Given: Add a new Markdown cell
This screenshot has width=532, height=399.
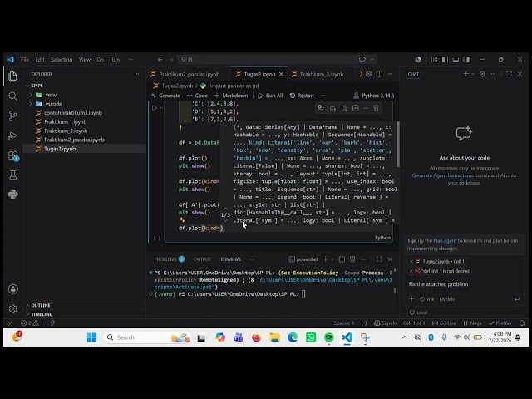Looking at the screenshot, I should tap(231, 96).
